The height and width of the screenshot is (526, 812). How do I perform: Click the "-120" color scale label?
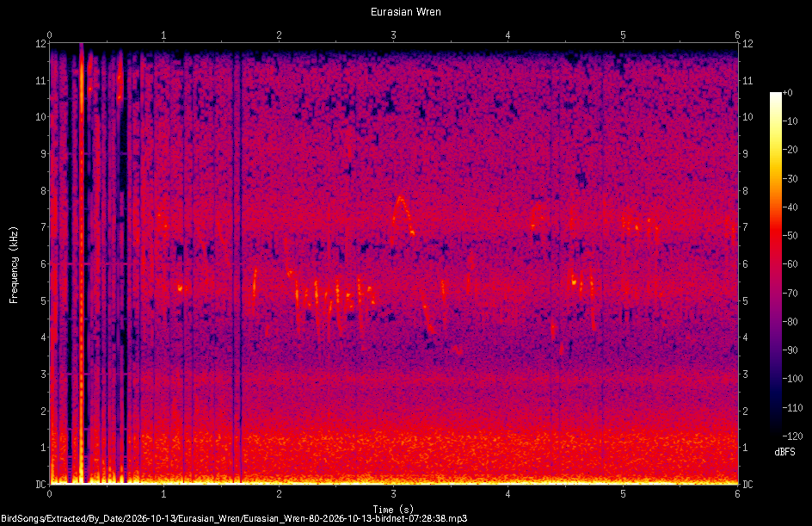point(792,436)
